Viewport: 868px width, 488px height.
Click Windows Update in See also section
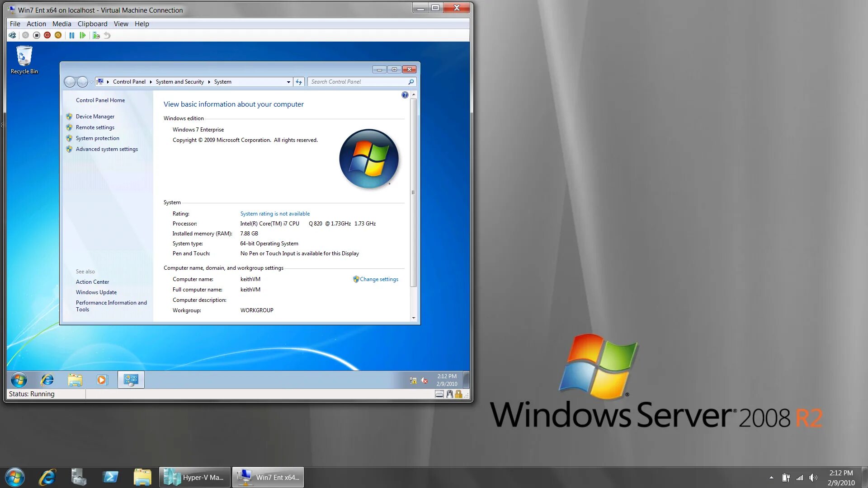[96, 292]
